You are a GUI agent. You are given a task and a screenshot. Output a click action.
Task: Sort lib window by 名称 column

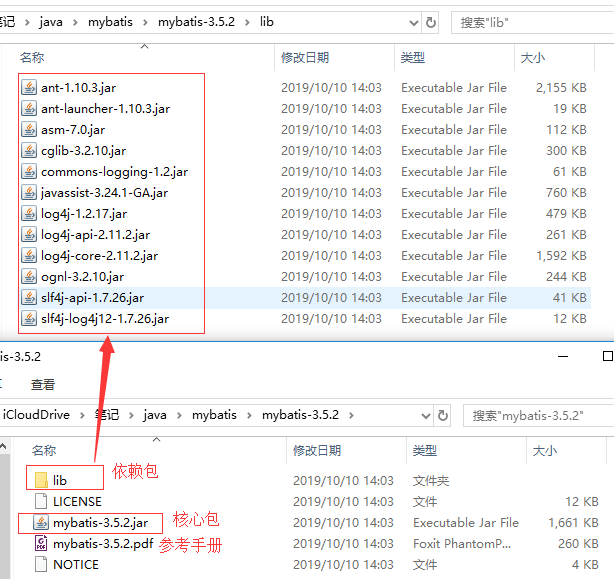tap(32, 58)
